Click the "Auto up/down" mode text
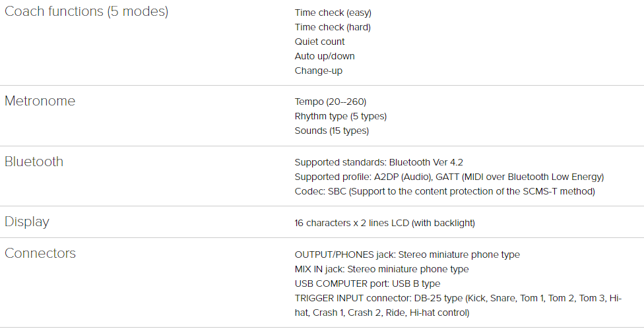The width and height of the screenshot is (644, 329). click(325, 56)
